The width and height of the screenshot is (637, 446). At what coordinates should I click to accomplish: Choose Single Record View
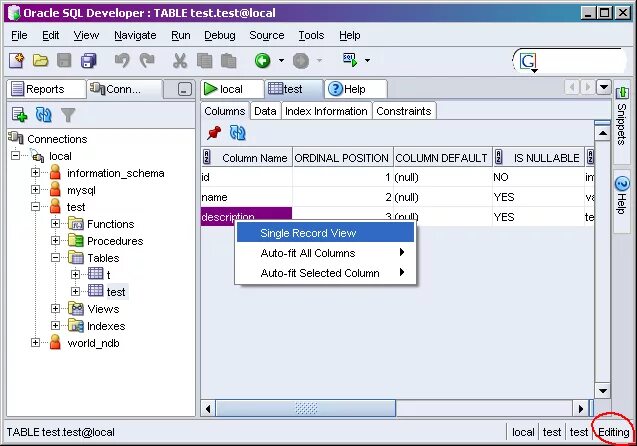point(325,233)
